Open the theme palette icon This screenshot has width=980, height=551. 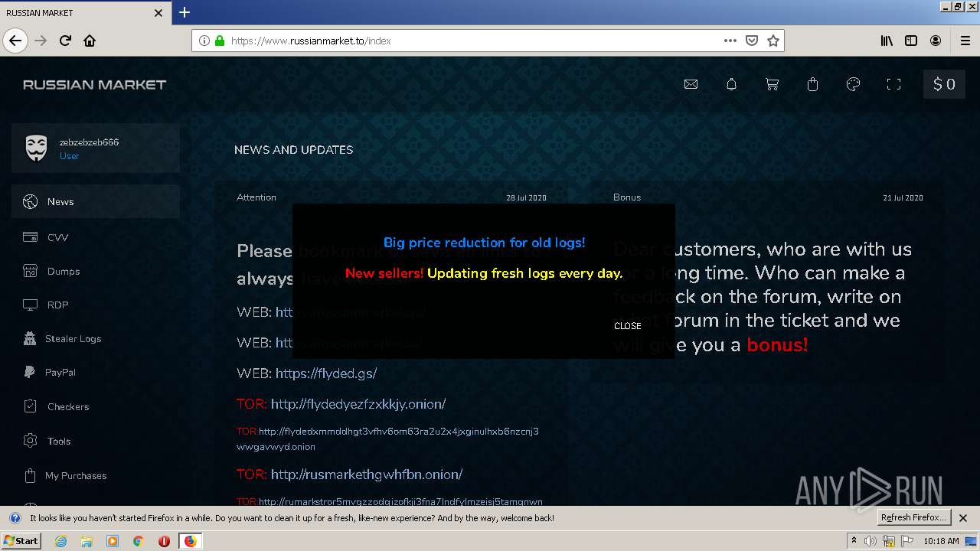tap(853, 84)
